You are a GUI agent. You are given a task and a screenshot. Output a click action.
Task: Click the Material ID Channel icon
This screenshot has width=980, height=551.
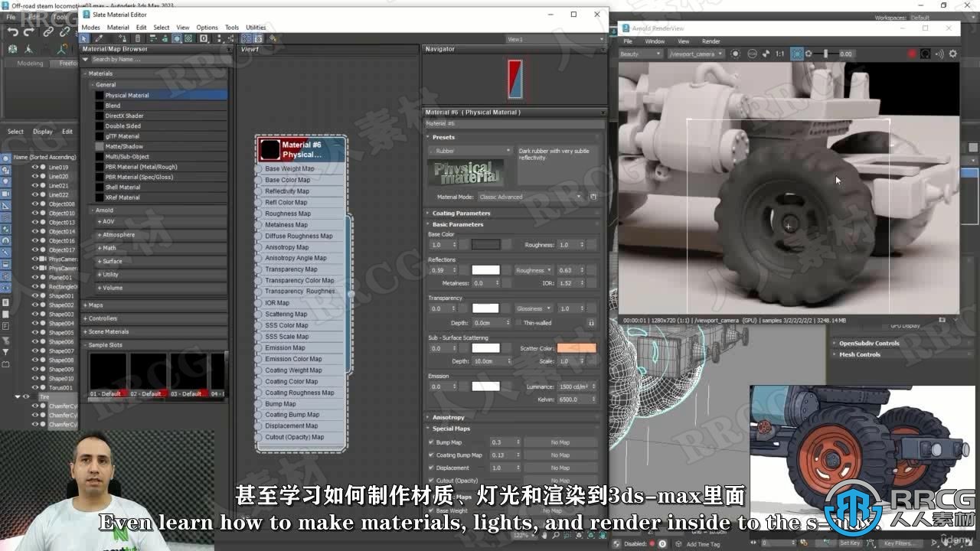click(204, 38)
